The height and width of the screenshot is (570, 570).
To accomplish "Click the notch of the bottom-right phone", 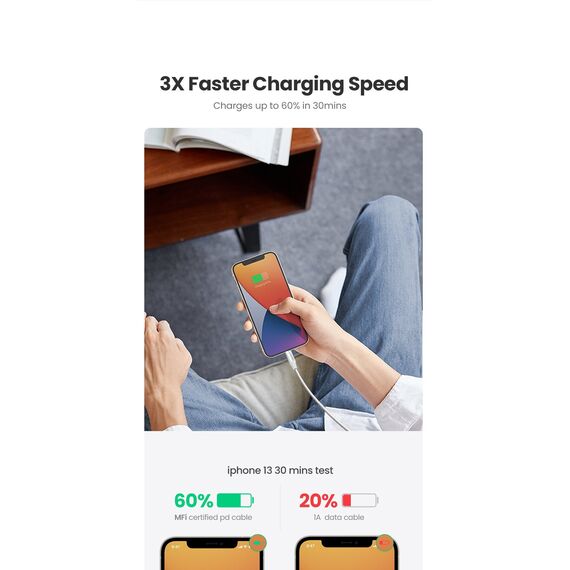I will [x=348, y=543].
